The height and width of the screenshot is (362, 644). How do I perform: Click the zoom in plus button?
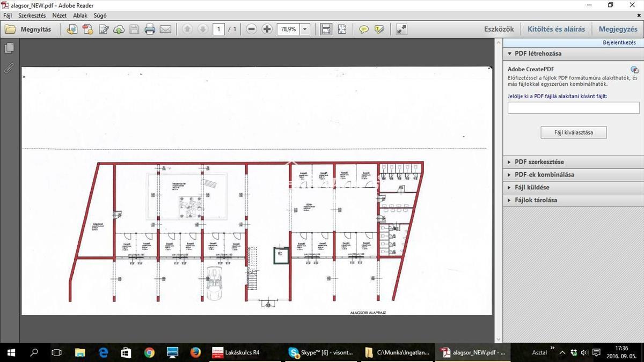267,29
